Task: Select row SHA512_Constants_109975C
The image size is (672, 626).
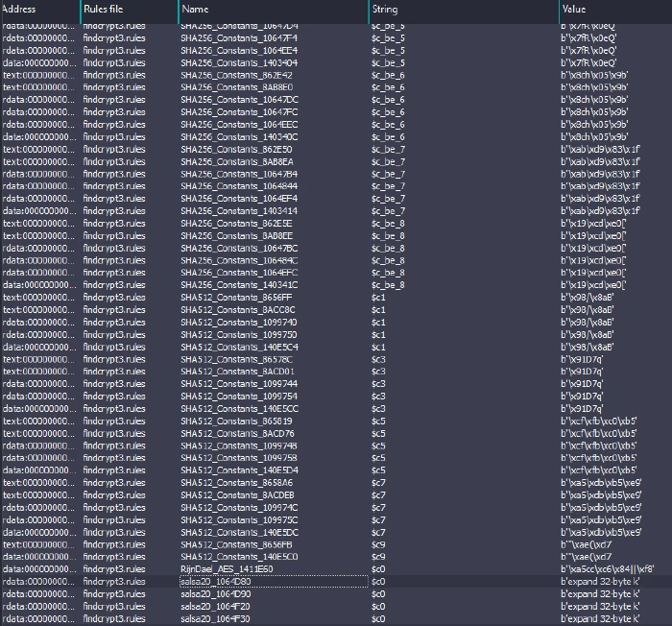Action: [x=336, y=520]
